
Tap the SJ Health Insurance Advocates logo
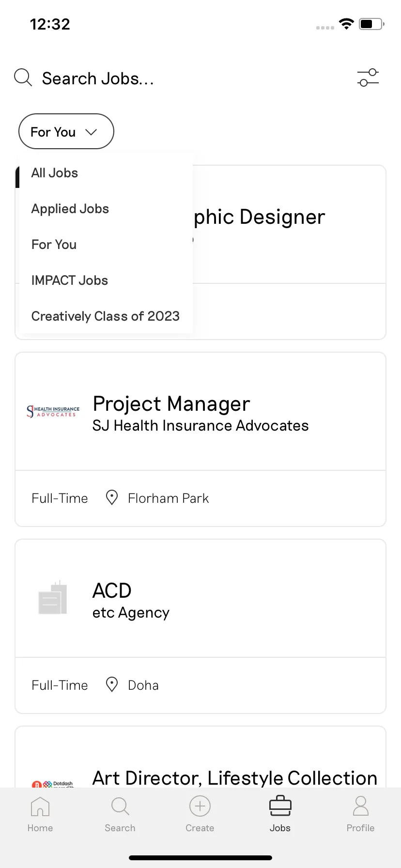point(53,411)
